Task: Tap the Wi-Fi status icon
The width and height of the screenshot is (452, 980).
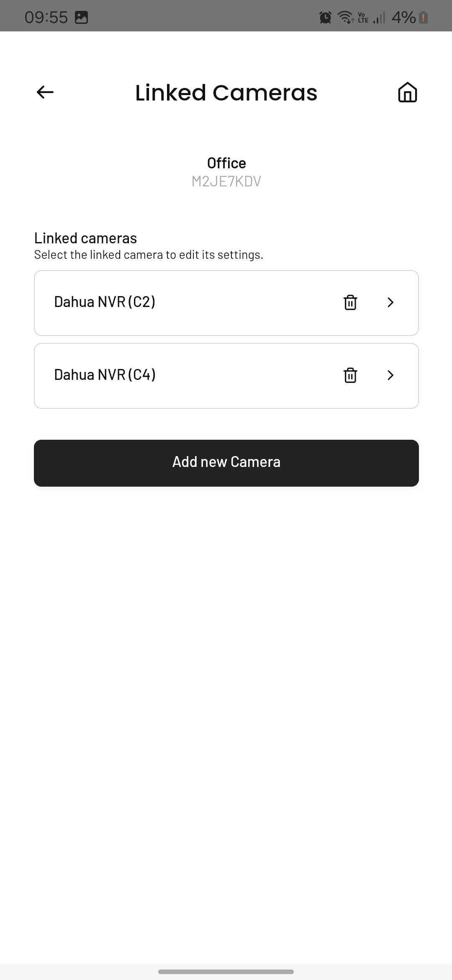Action: 346,17
